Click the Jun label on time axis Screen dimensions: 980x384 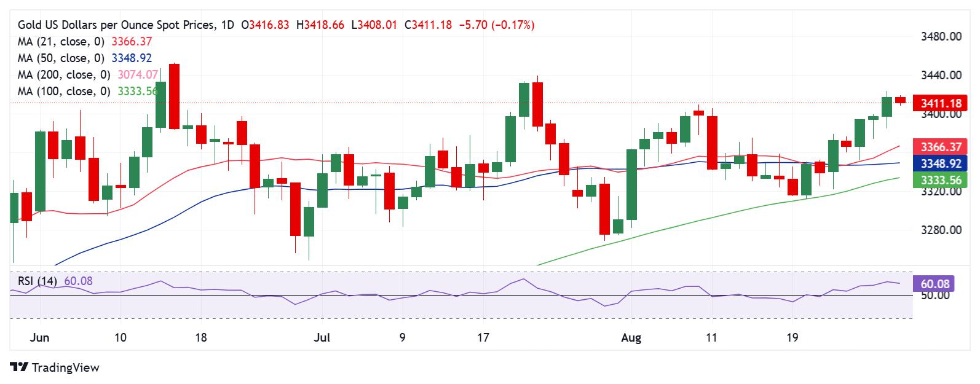coord(39,338)
